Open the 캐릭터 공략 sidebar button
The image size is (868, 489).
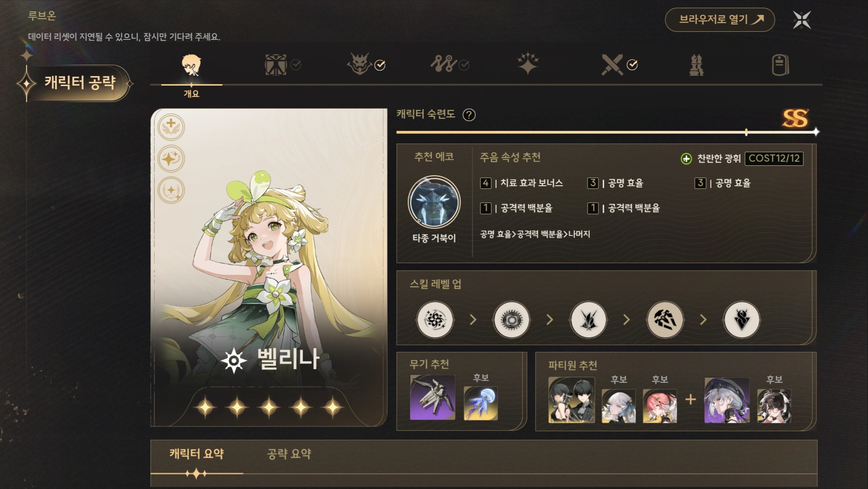(x=80, y=82)
